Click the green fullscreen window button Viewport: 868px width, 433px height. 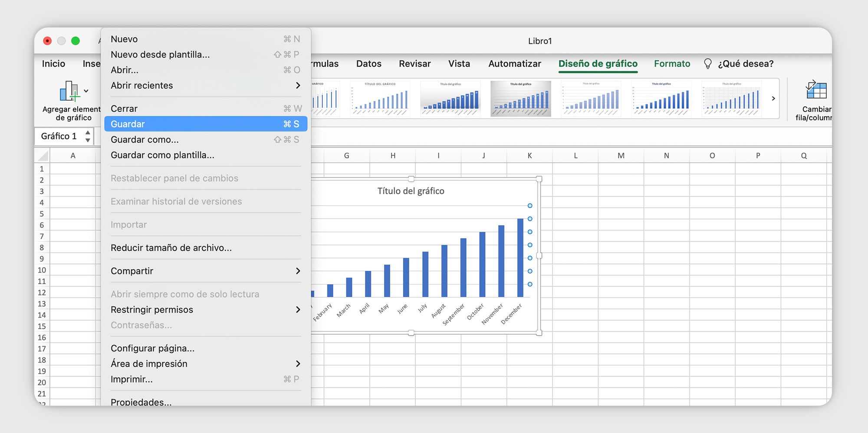tap(76, 41)
